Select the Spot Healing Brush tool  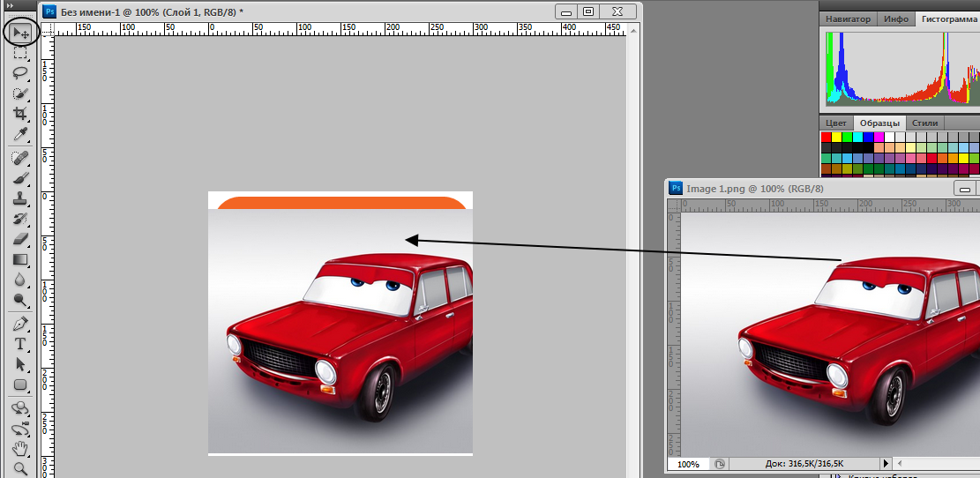pyautogui.click(x=21, y=158)
